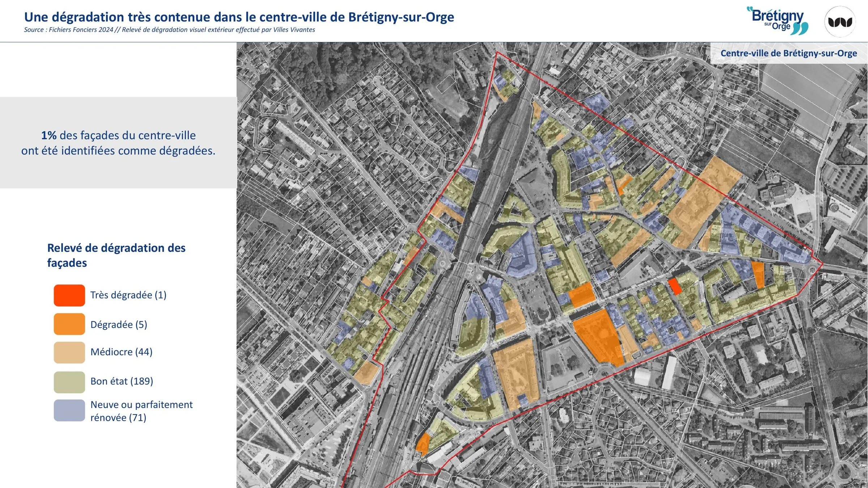Click the slide title about dégradation très contenue

click(x=239, y=17)
